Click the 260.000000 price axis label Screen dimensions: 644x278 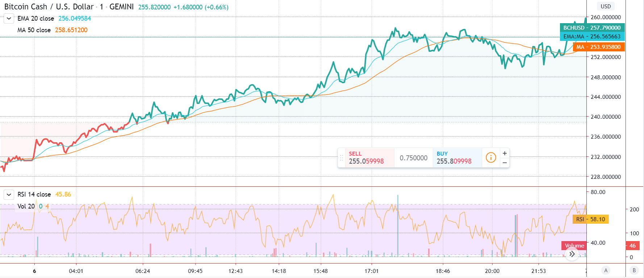606,17
